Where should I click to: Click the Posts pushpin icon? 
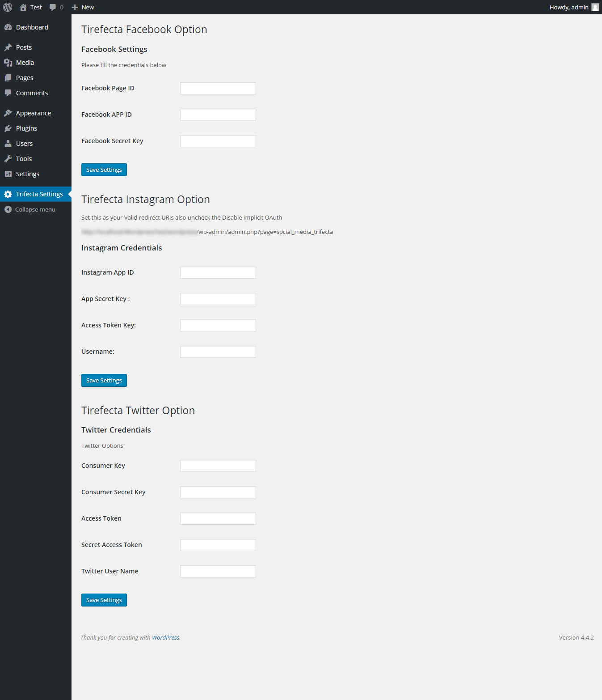coord(8,47)
